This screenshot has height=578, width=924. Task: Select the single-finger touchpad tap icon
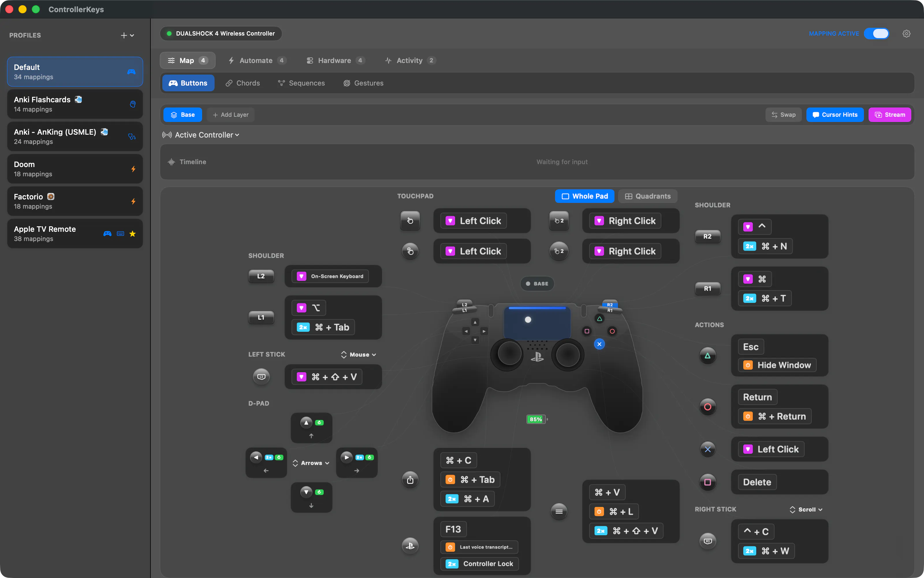click(x=410, y=221)
